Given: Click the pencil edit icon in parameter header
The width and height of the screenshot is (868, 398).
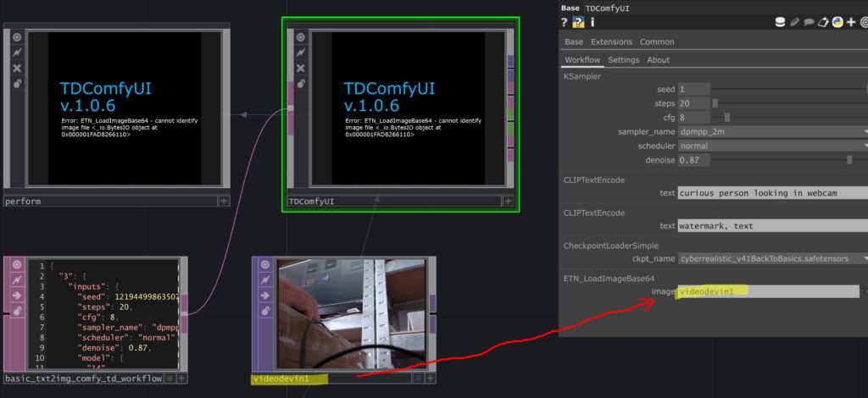Looking at the screenshot, I should [794, 22].
